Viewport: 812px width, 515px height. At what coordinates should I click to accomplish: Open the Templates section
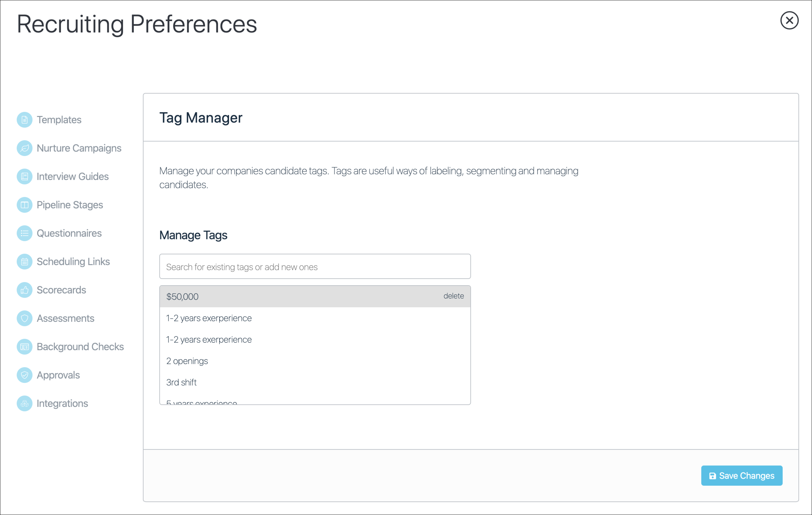[59, 120]
